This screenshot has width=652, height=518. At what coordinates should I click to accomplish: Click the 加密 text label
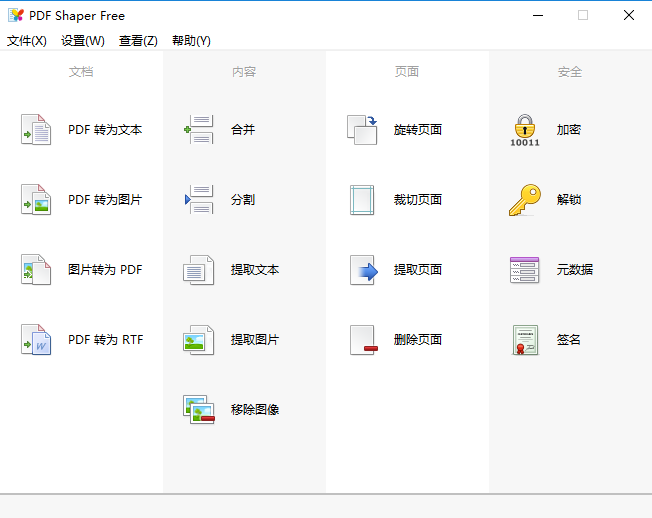(569, 130)
